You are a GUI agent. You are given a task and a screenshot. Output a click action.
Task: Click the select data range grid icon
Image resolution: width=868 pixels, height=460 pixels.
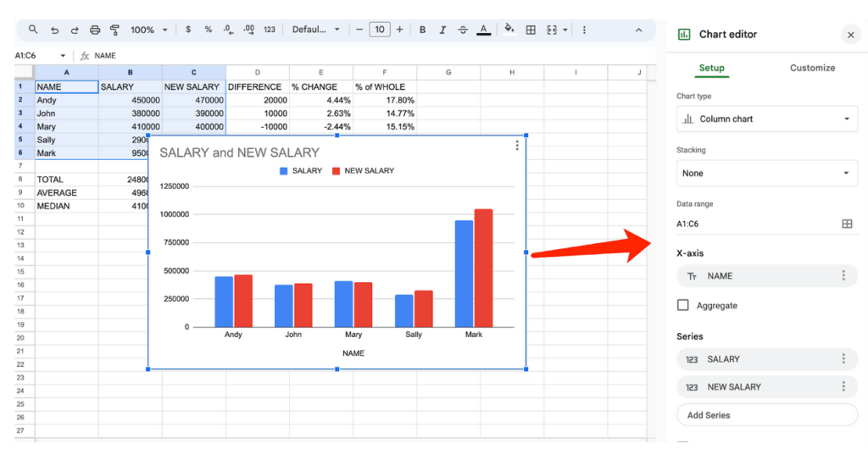tap(846, 224)
